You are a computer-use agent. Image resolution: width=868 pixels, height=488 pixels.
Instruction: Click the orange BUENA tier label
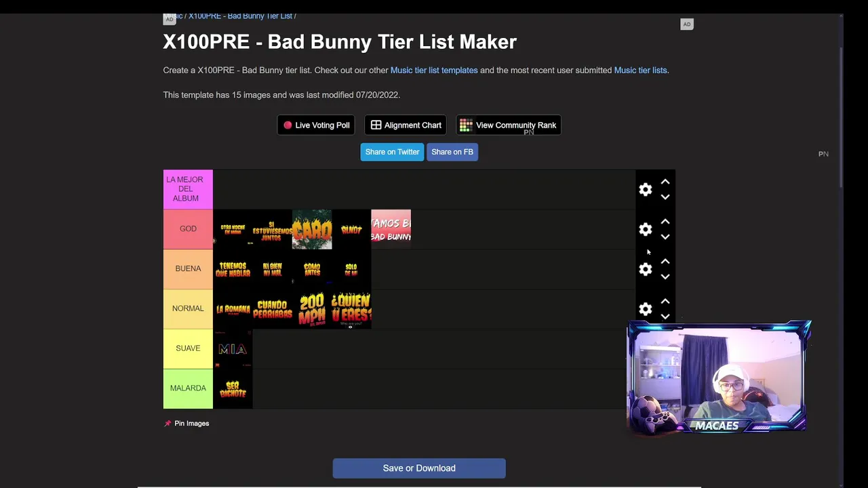pos(188,269)
